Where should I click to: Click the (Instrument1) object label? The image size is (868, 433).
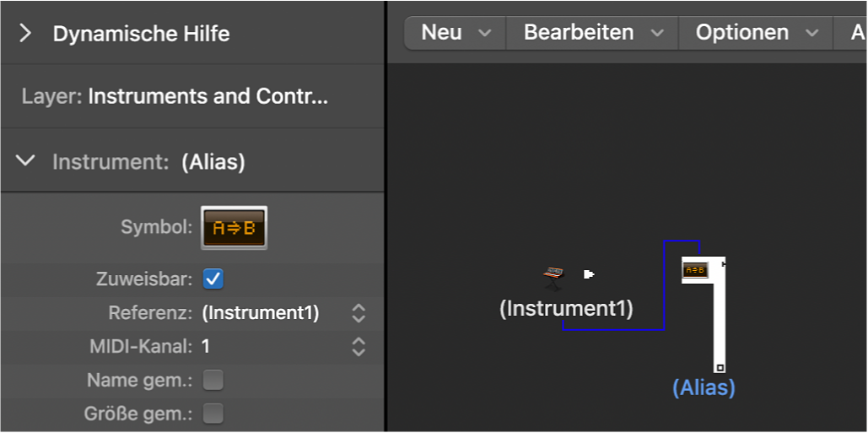pos(566,309)
